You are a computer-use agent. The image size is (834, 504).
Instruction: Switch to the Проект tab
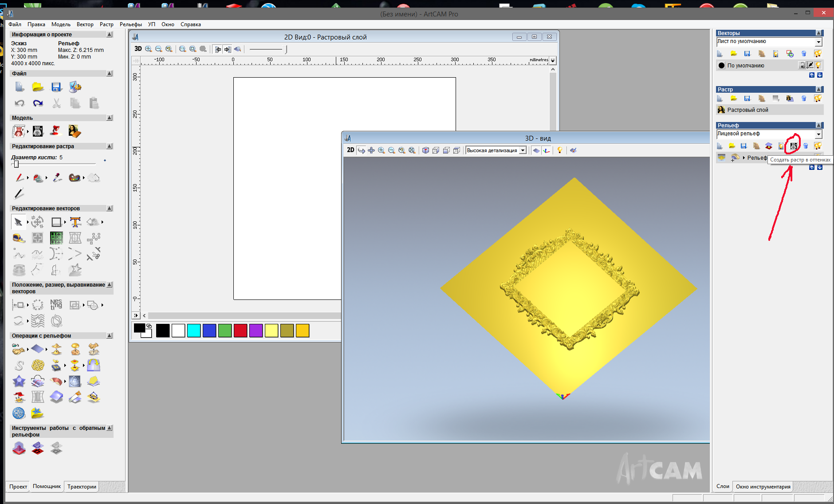tap(18, 487)
